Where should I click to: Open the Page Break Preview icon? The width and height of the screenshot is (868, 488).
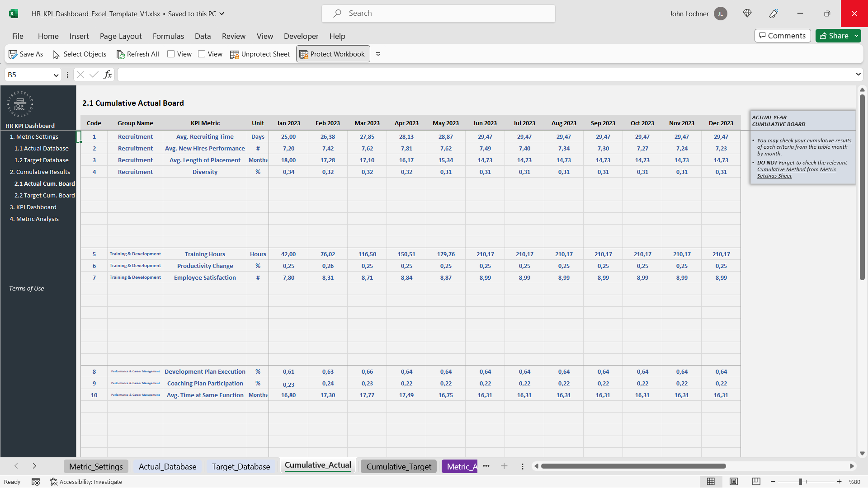757,482
